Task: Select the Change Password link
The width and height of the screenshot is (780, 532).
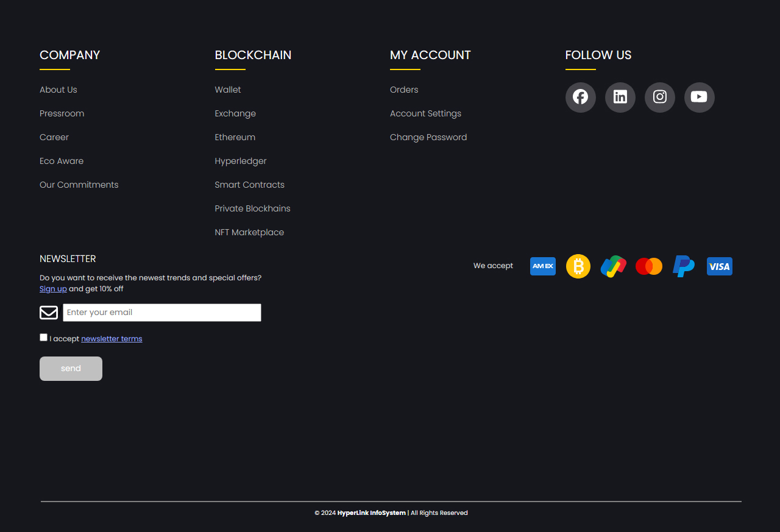Action: 428,137
